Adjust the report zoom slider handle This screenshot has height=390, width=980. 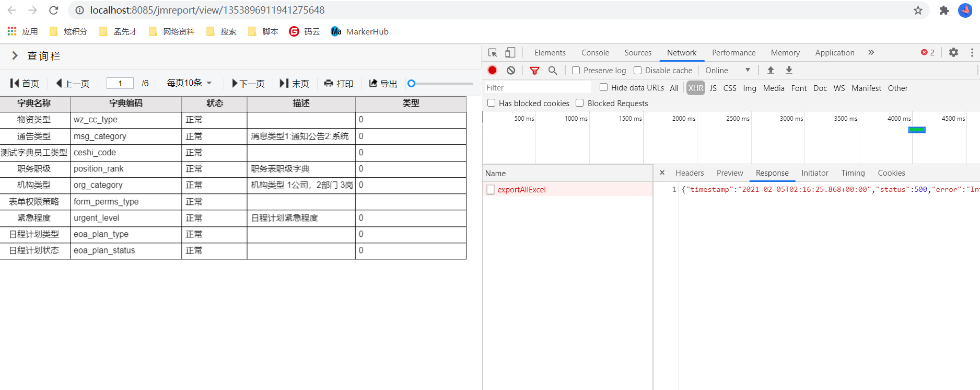pos(411,84)
